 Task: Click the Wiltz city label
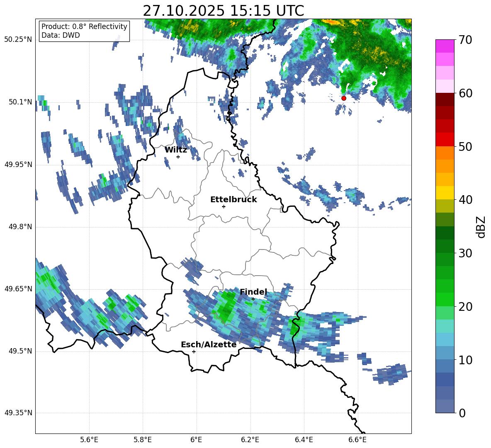click(176, 150)
